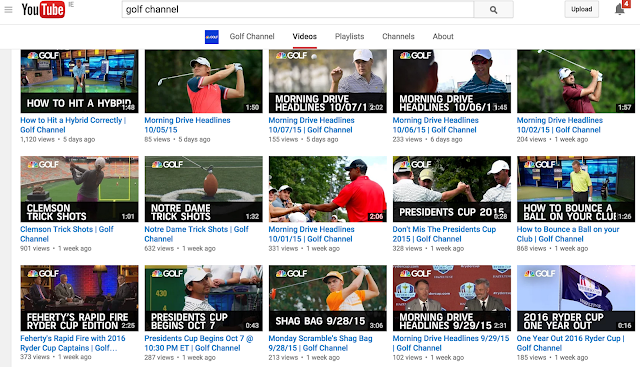640x367 pixels.
Task: Play the Headlines 10/07 thumbnail
Action: (328, 81)
